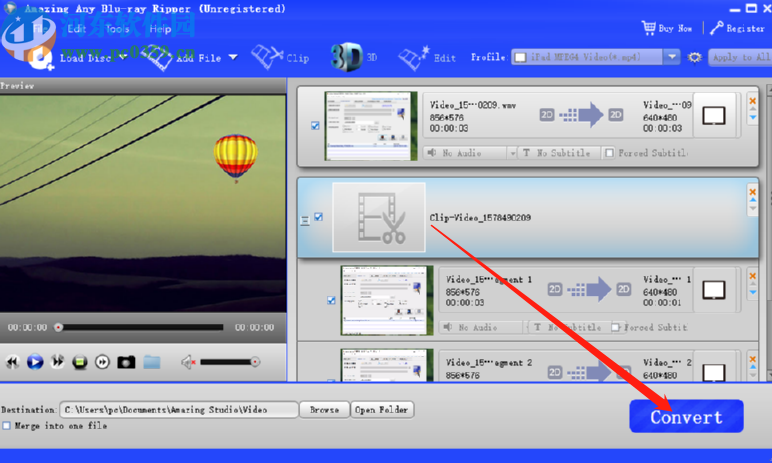Image resolution: width=772 pixels, height=463 pixels.
Task: Open the Edit menu
Action: 77,29
